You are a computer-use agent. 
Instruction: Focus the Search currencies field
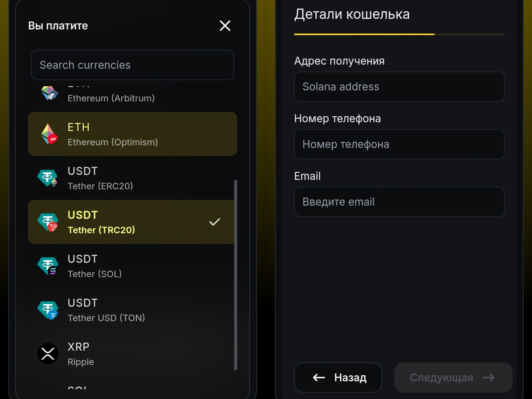click(132, 65)
